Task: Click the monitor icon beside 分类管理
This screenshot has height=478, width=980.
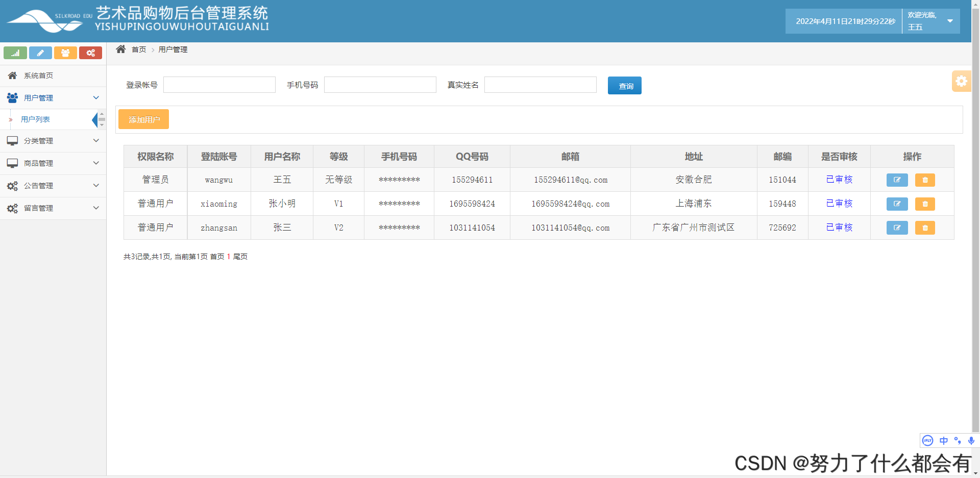Action: (x=12, y=141)
